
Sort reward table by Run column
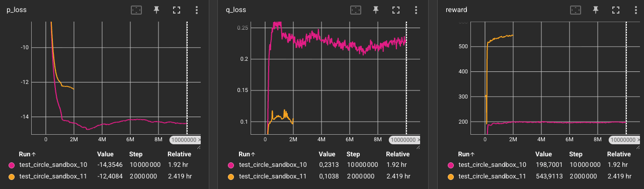pyautogui.click(x=466, y=154)
